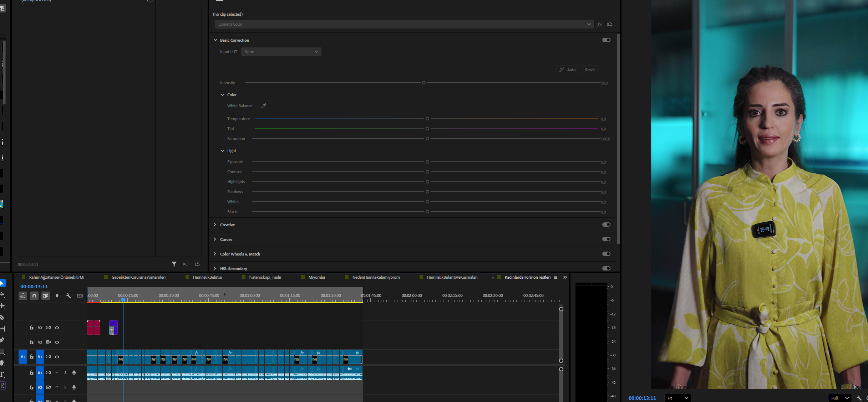The image size is (868, 402).
Task: Pick white balance with the eyedropper
Action: 264,106
